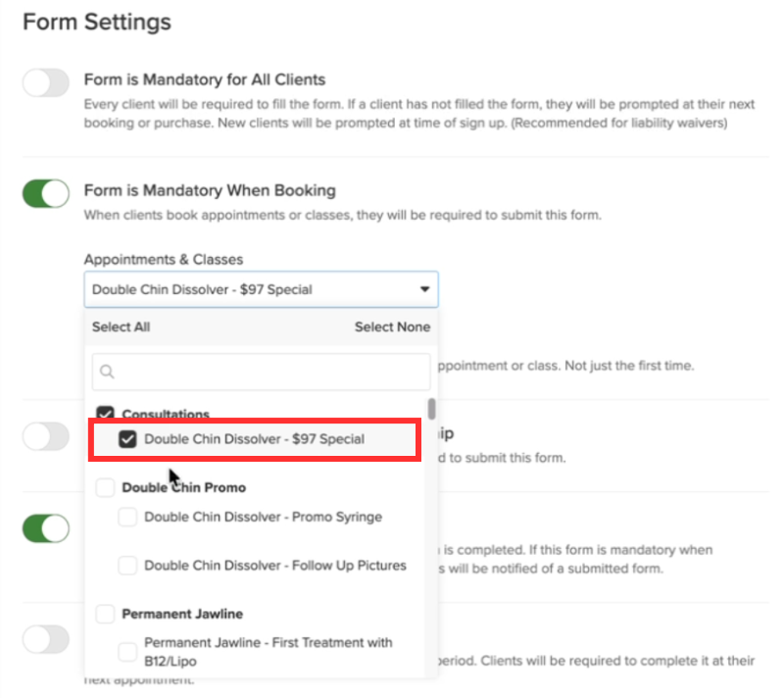Collapse the Appointments & Classes dropdown arrow
784x698 pixels.
click(x=424, y=290)
